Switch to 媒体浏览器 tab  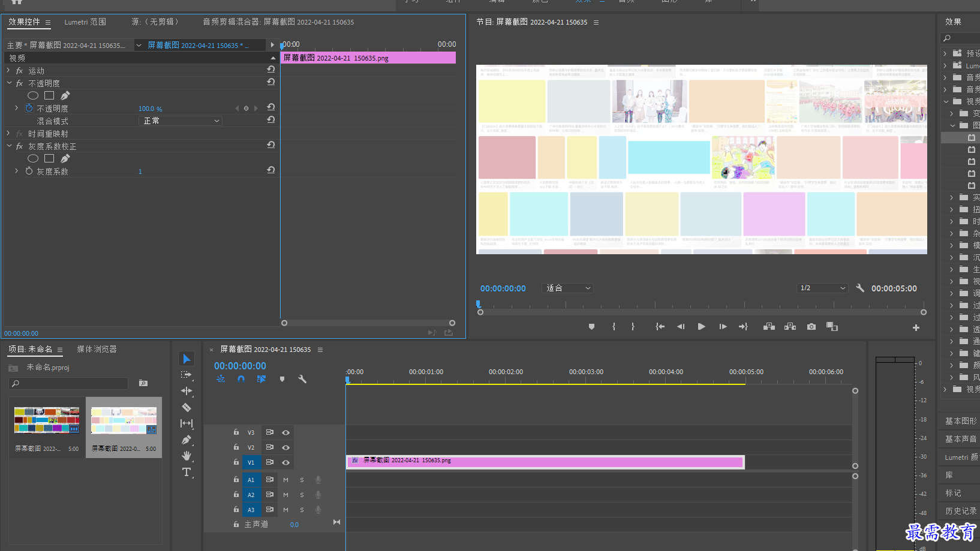point(97,349)
